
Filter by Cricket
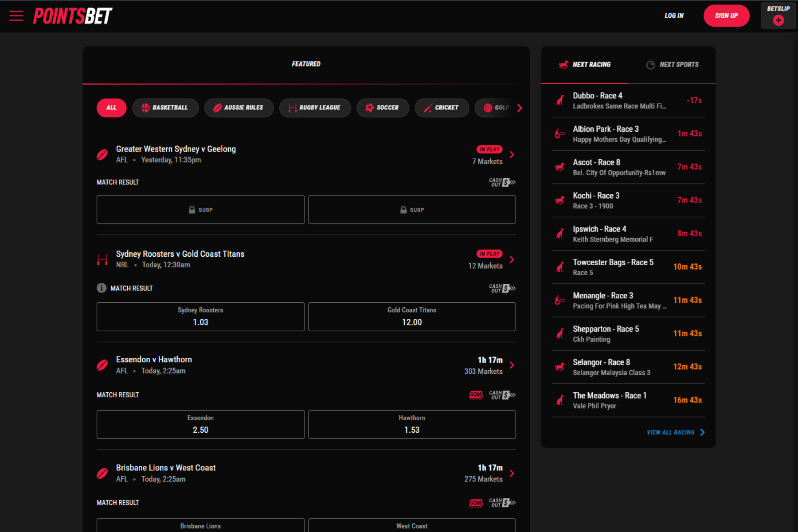(442, 108)
